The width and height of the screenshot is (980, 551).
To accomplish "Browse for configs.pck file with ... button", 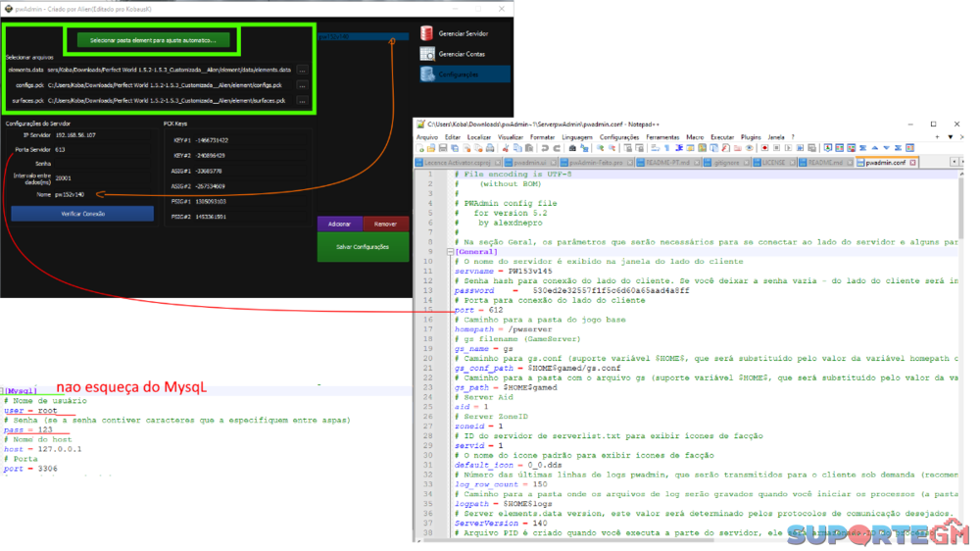I will pyautogui.click(x=302, y=85).
